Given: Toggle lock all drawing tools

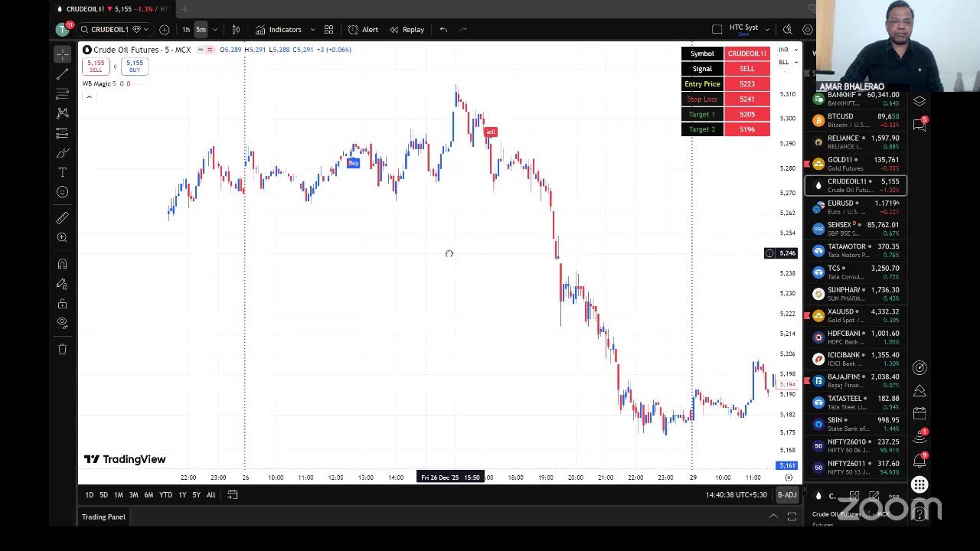Looking at the screenshot, I should tap(62, 304).
